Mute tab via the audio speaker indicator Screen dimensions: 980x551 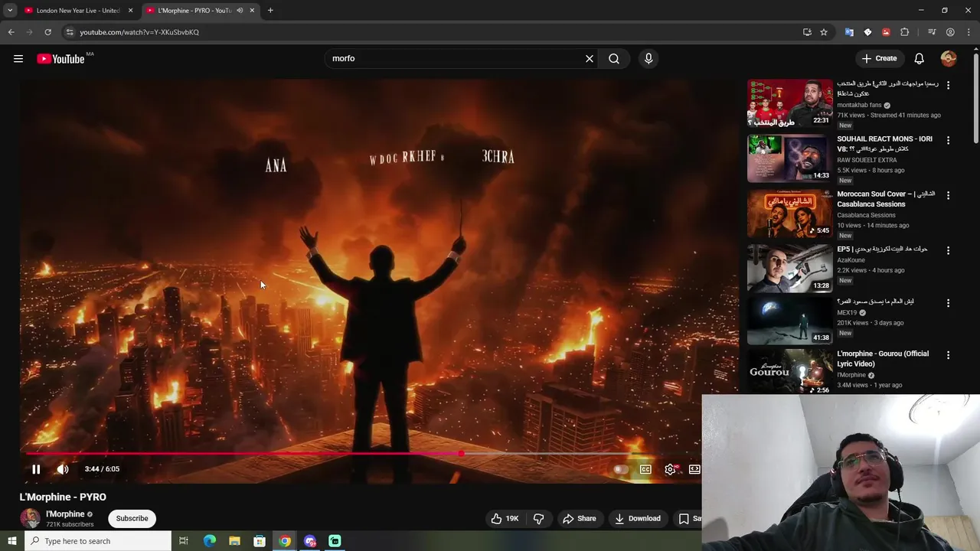(x=240, y=11)
